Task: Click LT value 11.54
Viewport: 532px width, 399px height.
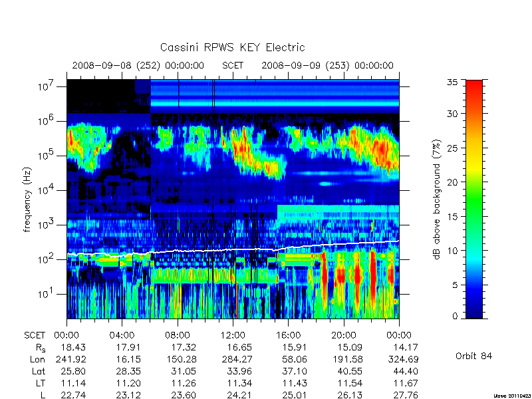Action: (350, 384)
